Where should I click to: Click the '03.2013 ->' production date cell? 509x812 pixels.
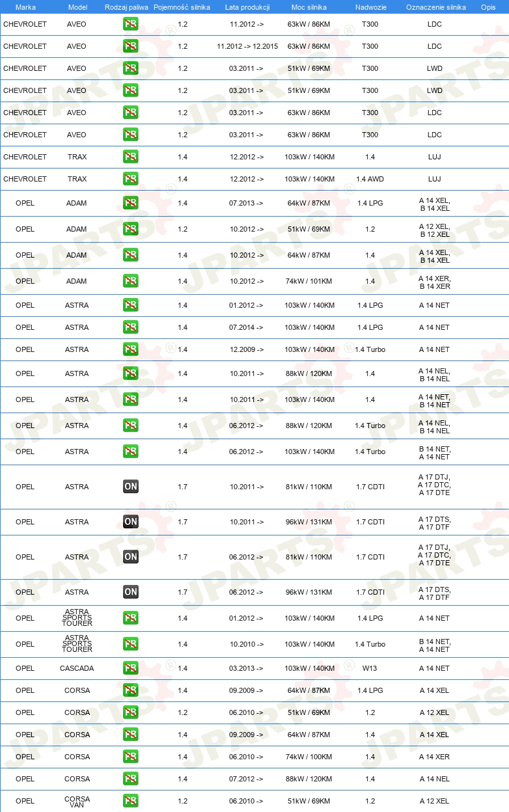(x=247, y=668)
